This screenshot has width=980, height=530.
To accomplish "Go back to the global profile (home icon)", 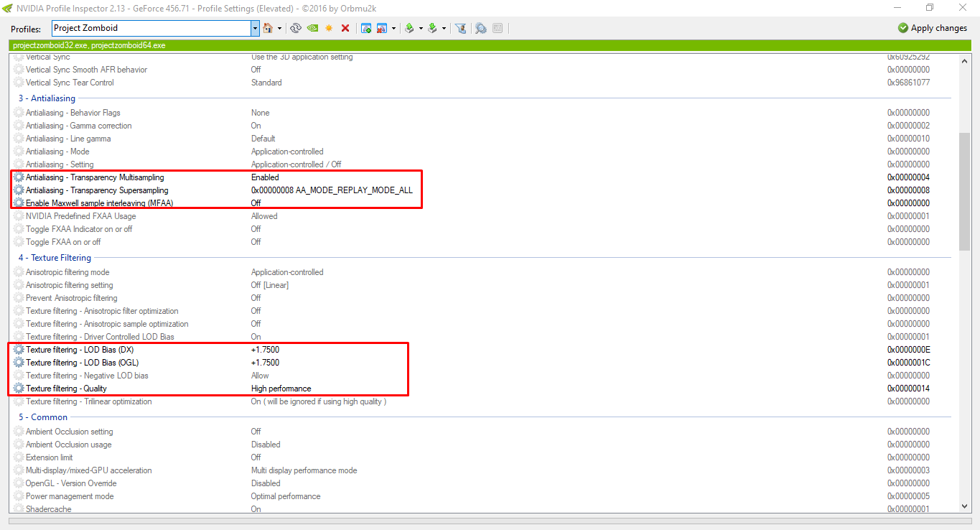I will 268,28.
